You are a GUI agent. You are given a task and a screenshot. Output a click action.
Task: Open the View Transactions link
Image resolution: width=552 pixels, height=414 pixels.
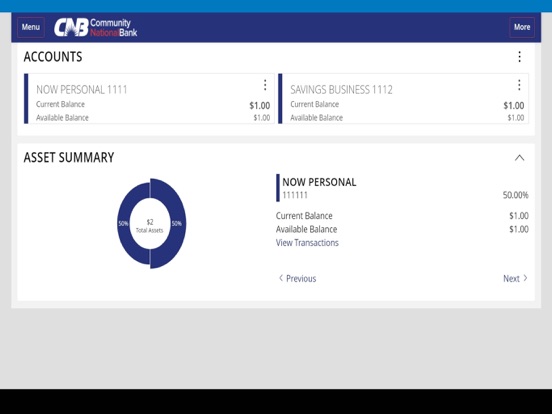pos(307,243)
